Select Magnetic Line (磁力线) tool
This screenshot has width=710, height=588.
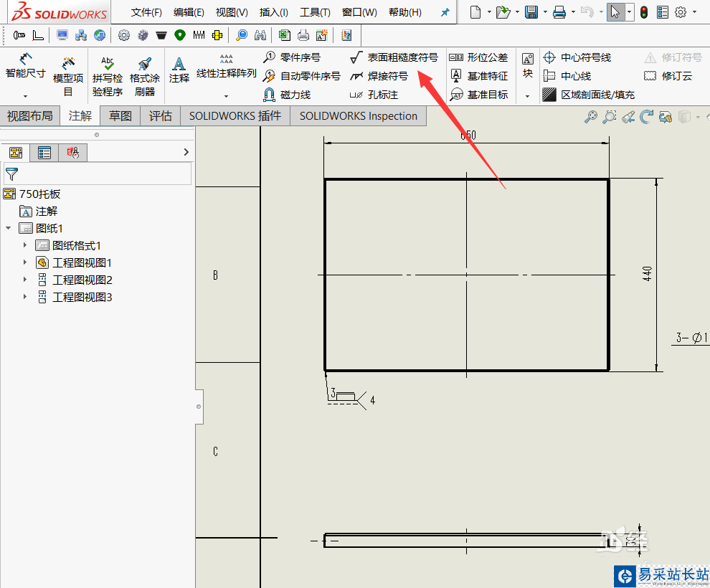(x=287, y=95)
